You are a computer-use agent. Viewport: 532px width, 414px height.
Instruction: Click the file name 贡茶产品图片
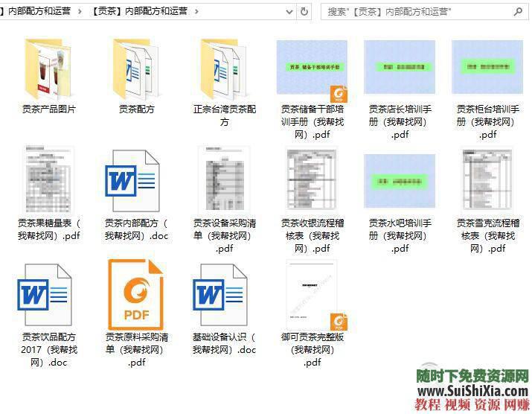(49, 109)
